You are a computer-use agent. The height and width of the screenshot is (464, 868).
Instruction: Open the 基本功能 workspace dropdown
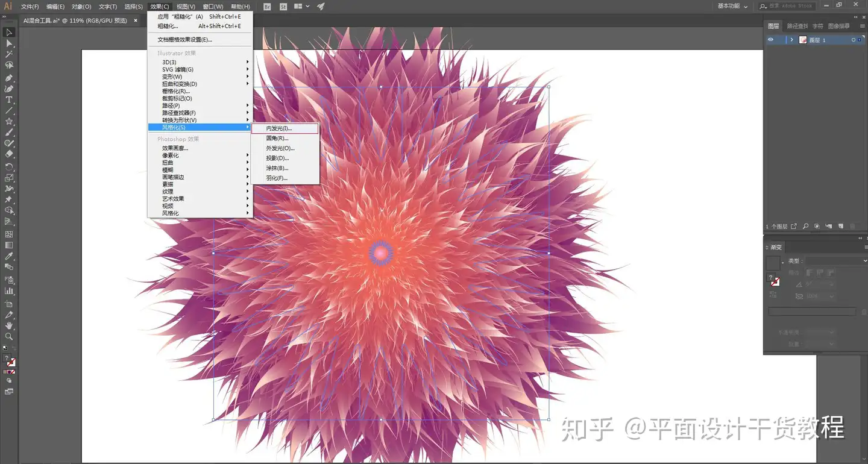tap(732, 6)
